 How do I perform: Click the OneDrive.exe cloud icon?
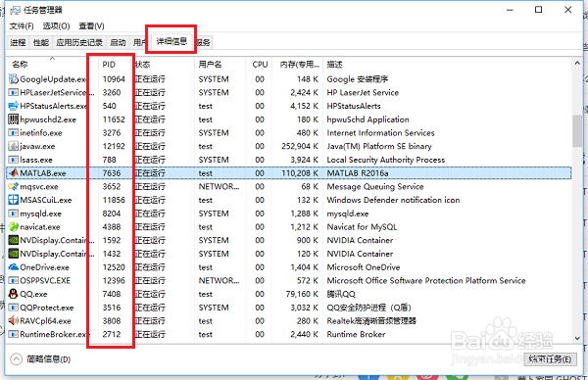13,267
